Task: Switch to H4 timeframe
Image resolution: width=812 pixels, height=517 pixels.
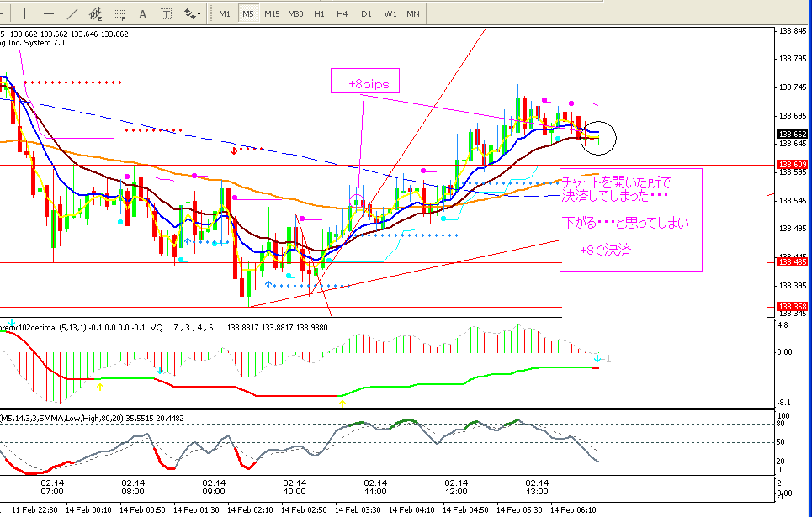Action: tap(342, 14)
